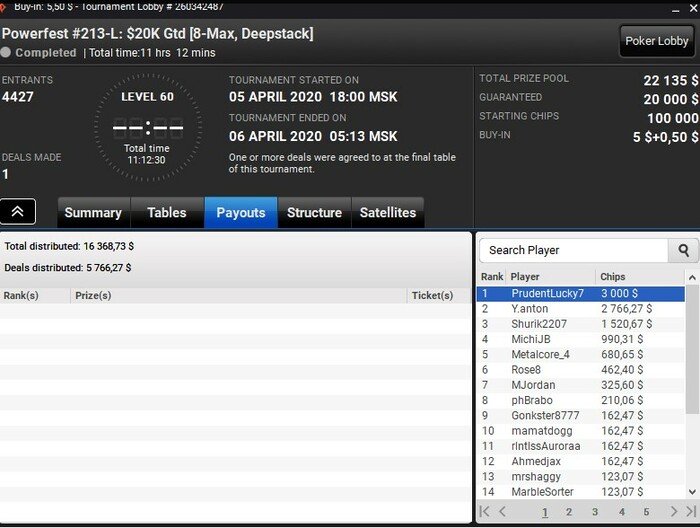Screen dimensions: 700x528
Task: Return to the Poker Lobby
Action: click(657, 41)
